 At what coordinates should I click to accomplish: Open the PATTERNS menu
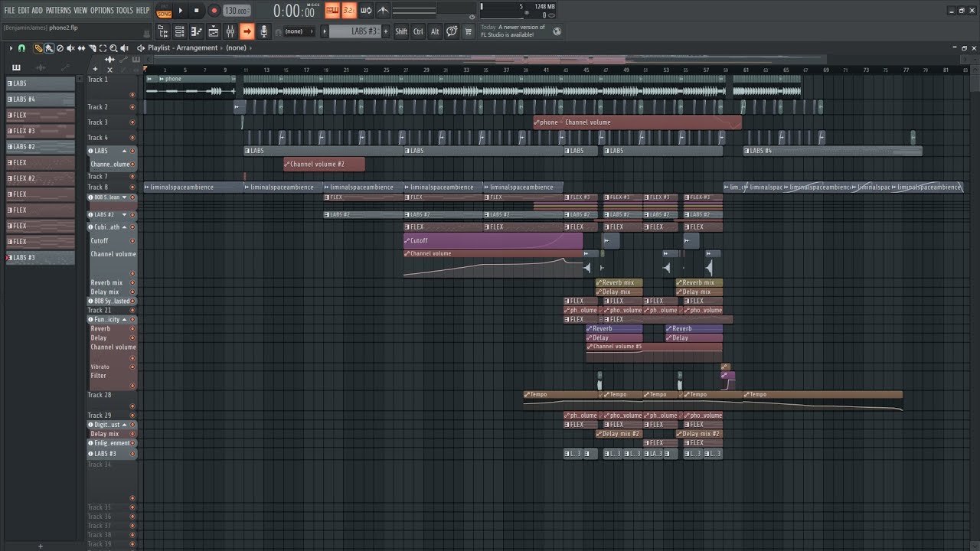[x=58, y=11]
